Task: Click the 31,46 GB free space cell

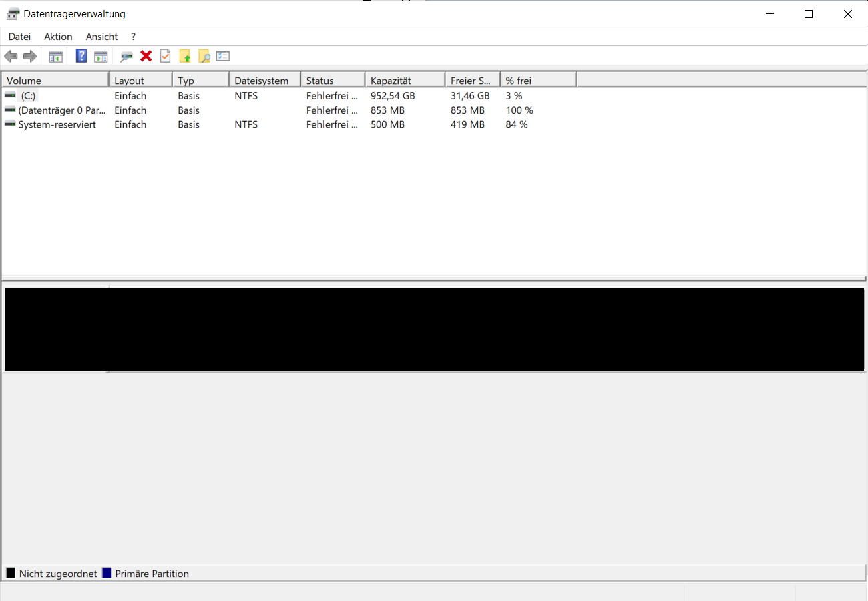Action: (470, 95)
